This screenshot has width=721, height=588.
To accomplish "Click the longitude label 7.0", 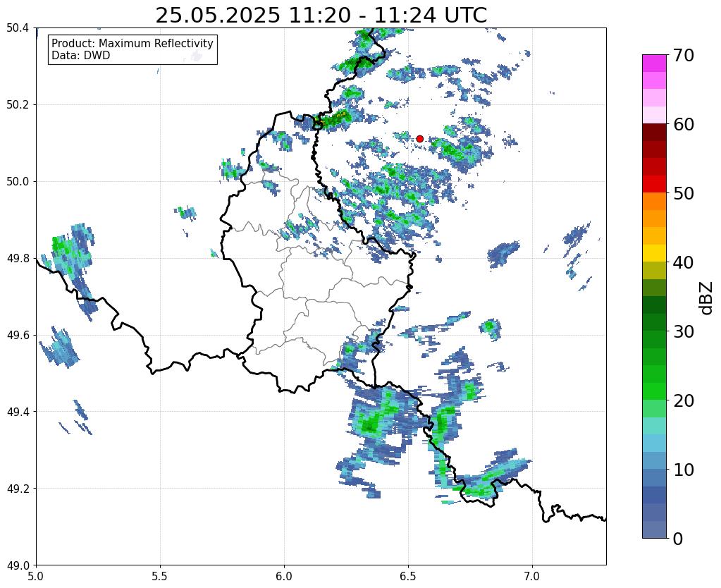I will [532, 577].
